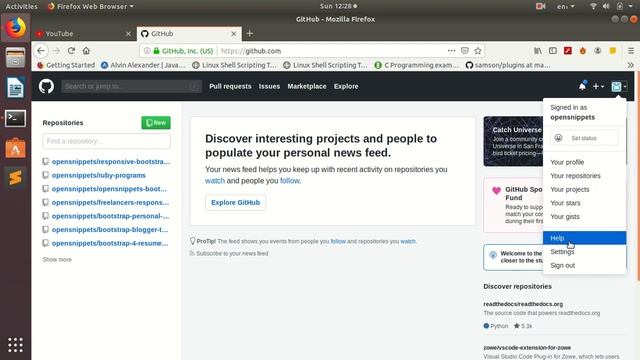
Task: Toggle the user avatar dropdown
Action: point(619,87)
